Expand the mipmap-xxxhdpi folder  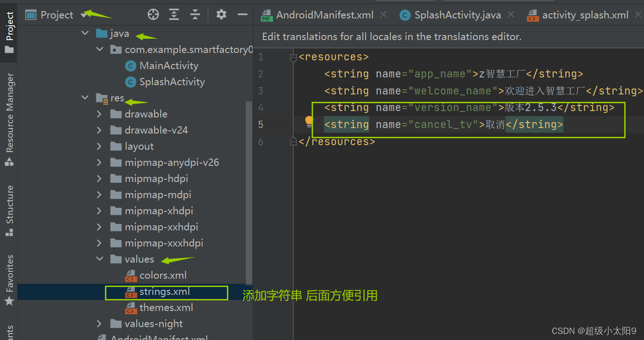click(x=99, y=243)
